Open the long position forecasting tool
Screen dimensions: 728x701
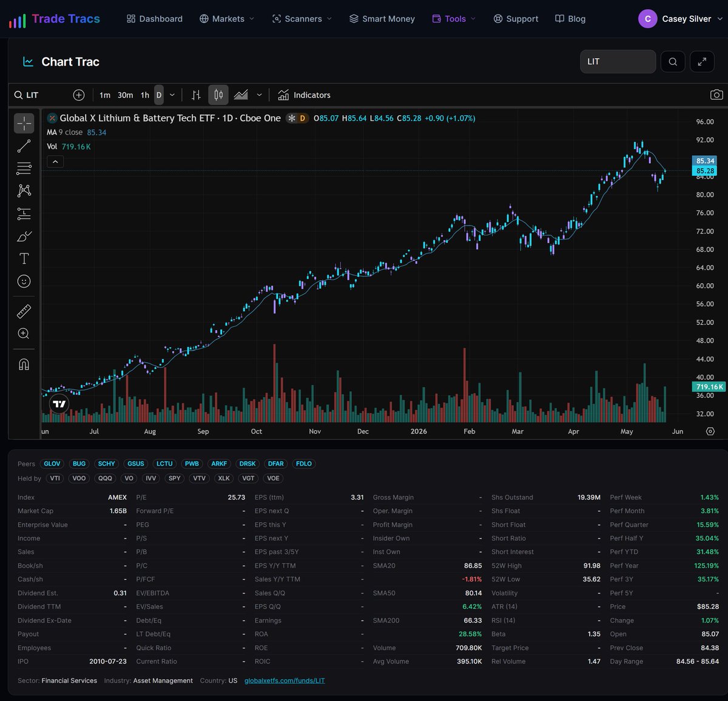pos(24,213)
